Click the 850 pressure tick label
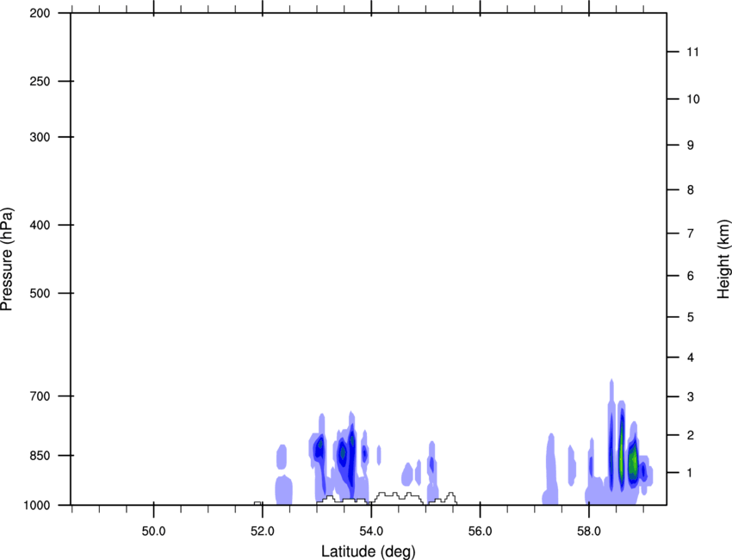 coord(40,456)
